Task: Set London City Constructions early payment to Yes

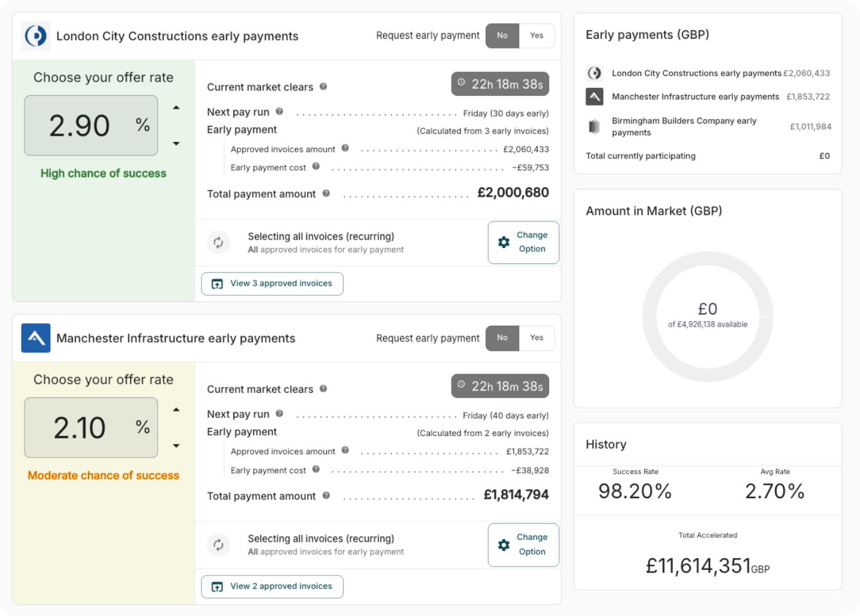Action: [x=536, y=36]
